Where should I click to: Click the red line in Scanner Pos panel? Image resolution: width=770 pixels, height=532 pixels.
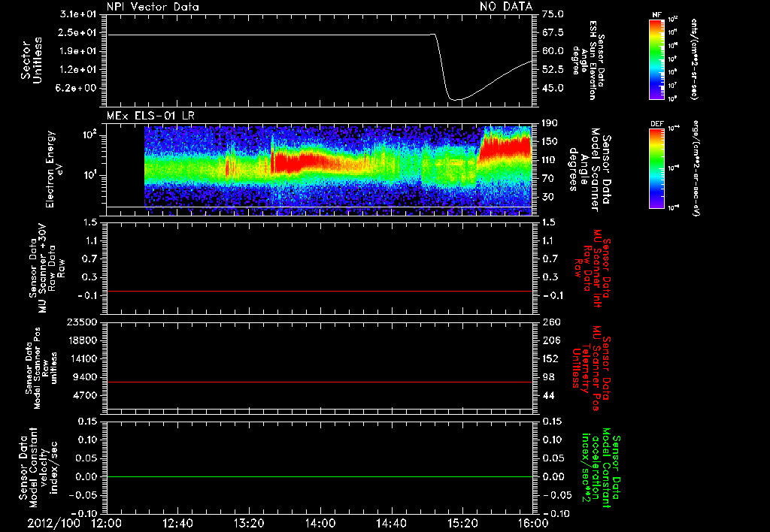[320, 382]
